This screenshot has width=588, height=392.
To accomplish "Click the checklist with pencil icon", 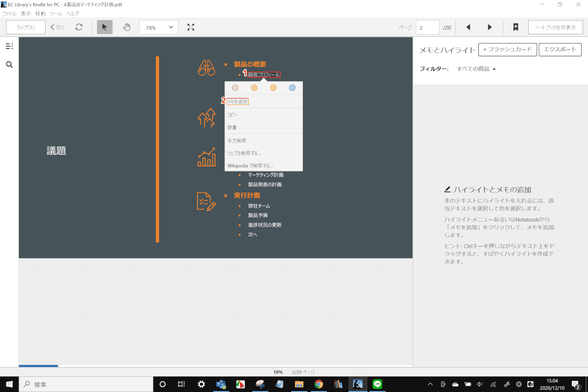I will click(x=206, y=201).
